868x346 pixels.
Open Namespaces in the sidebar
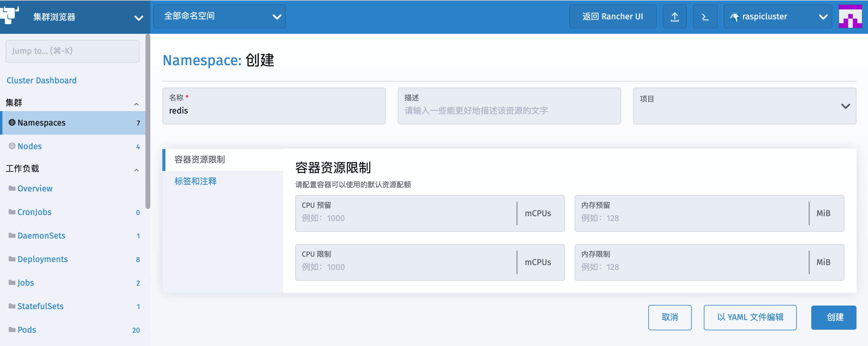41,123
